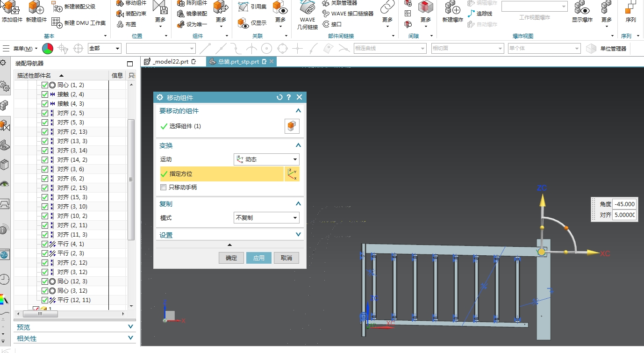Screen dimensions: 644x353
Task: Open help for the 移动组件 dialog
Action: click(289, 97)
